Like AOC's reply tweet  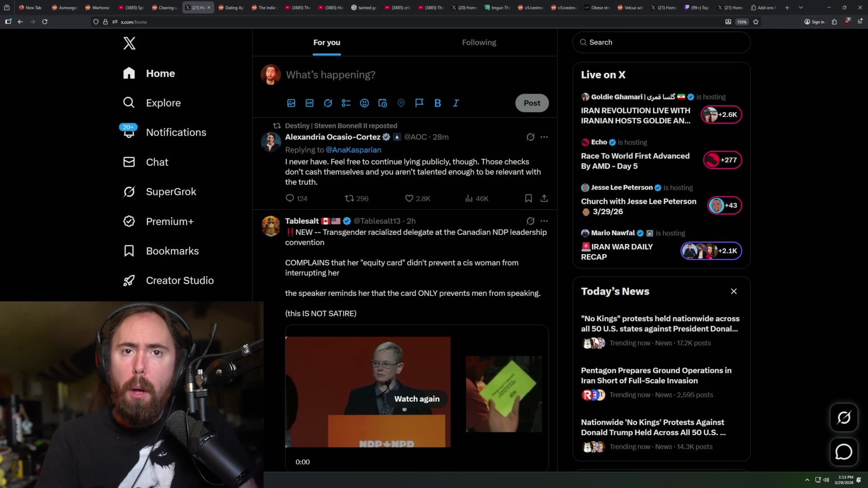[x=409, y=198]
